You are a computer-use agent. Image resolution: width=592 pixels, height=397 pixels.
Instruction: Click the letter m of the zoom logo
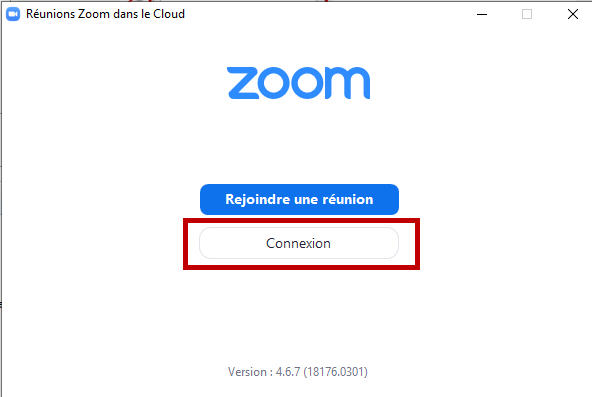pyautogui.click(x=347, y=83)
